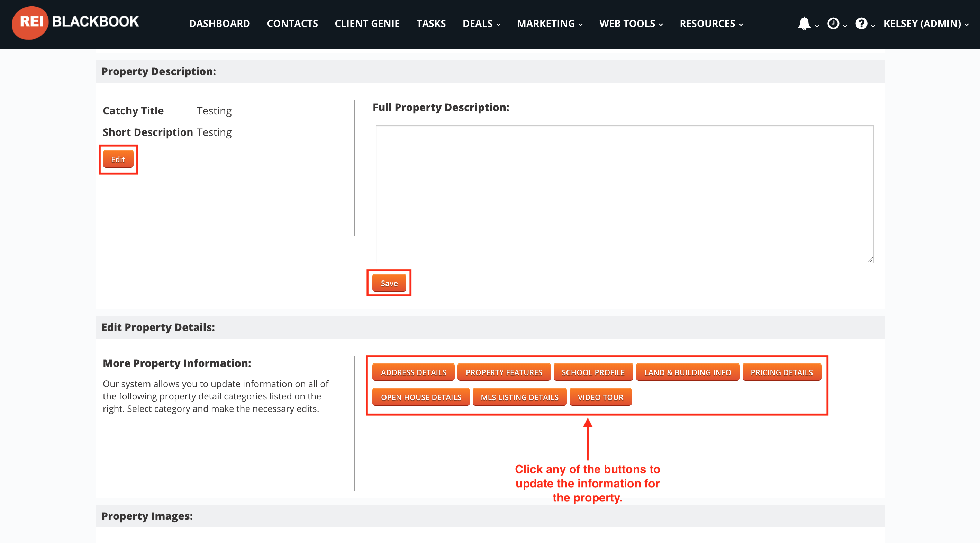The height and width of the screenshot is (543, 980).
Task: Expand the Deals dropdown menu
Action: click(x=481, y=24)
